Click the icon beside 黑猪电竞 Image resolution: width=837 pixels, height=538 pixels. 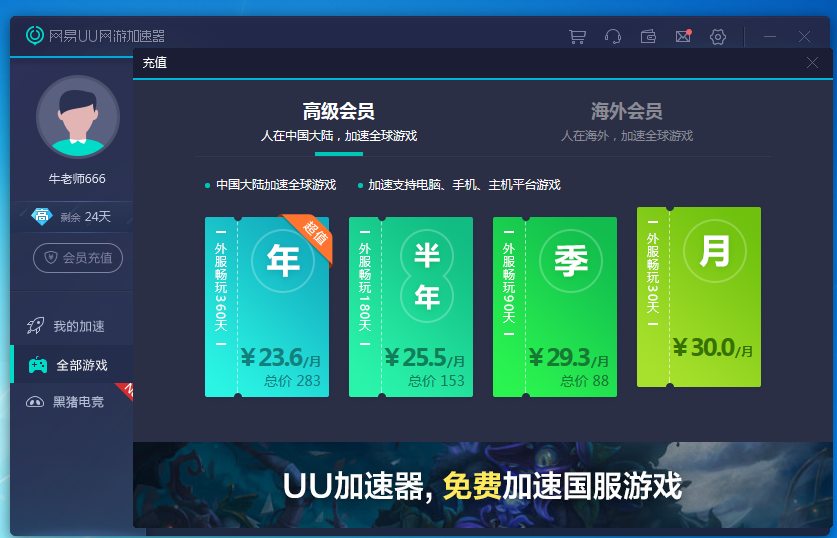point(35,402)
